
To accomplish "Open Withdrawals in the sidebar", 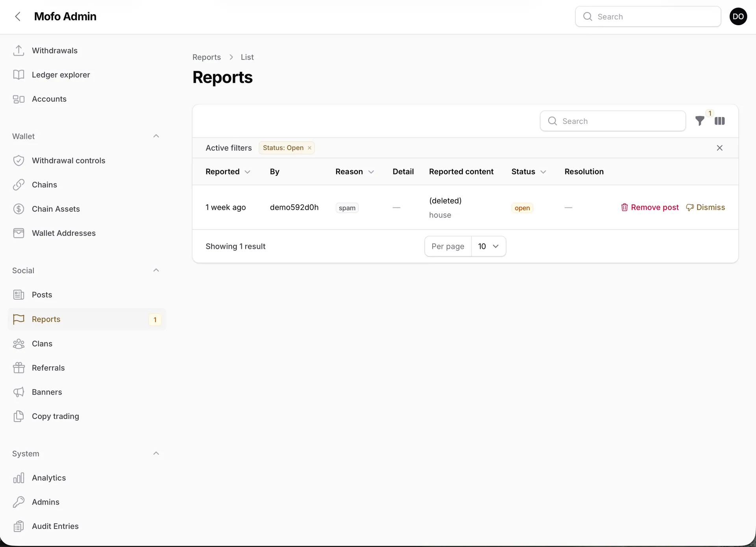I will tap(55, 50).
